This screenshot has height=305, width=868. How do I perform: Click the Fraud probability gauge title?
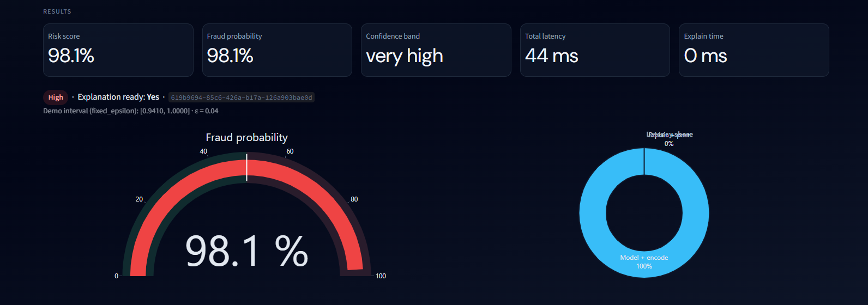click(246, 137)
